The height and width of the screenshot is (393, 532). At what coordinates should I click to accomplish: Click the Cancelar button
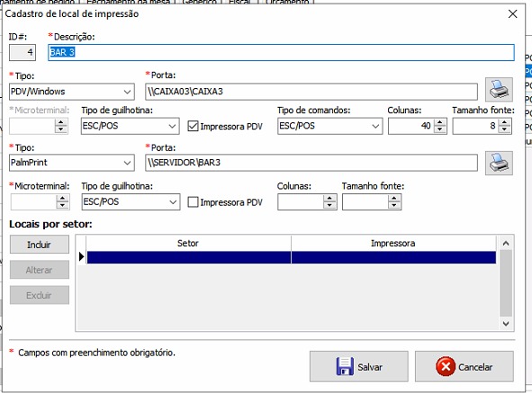pyautogui.click(x=464, y=367)
